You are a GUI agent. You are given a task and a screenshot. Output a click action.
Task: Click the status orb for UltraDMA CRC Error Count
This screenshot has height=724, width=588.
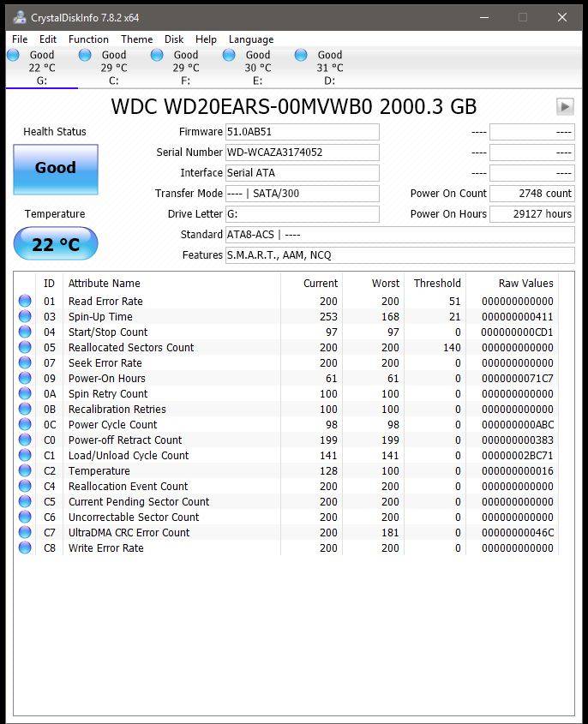25,532
